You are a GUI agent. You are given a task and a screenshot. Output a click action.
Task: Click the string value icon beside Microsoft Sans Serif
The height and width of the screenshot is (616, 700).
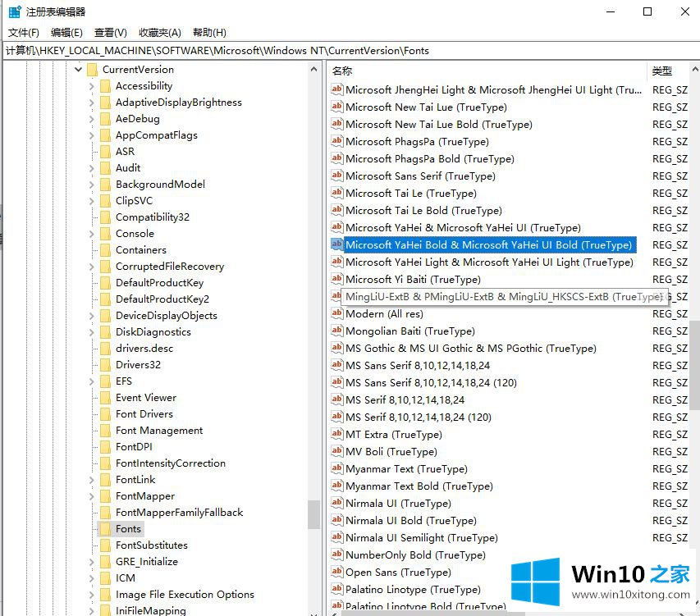[336, 176]
